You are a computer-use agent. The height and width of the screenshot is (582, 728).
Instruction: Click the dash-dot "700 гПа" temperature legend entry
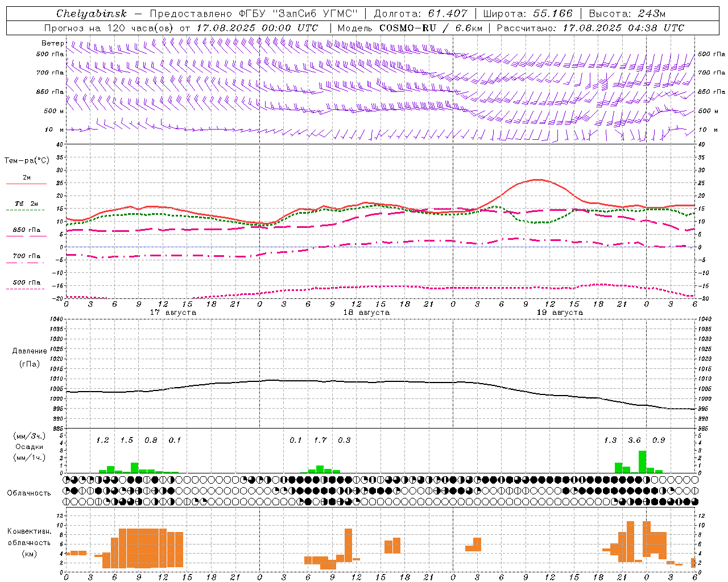point(26,256)
